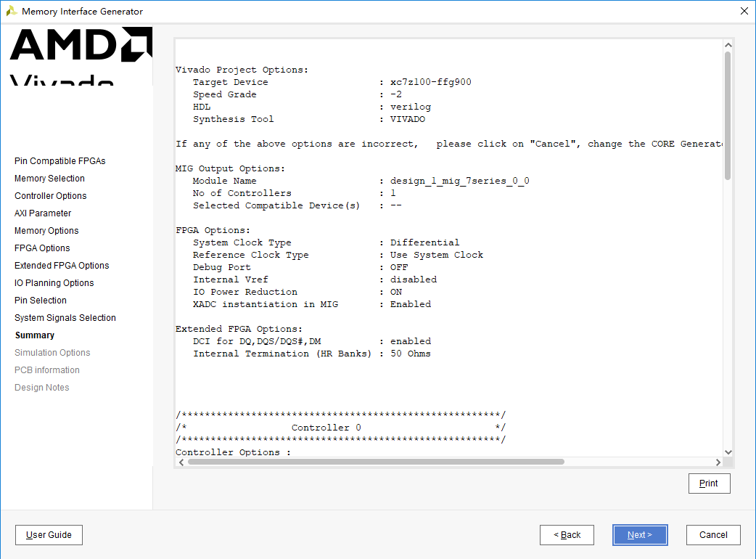Viewport: 756px width, 559px height.
Task: Click the '50 Ohms' termination value
Action: (x=411, y=354)
